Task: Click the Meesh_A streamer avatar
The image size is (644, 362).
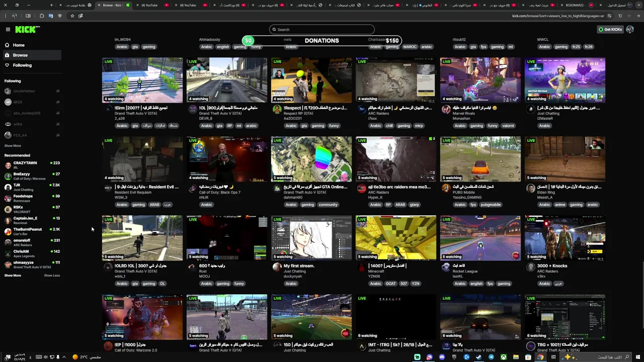Action: [x=530, y=189]
